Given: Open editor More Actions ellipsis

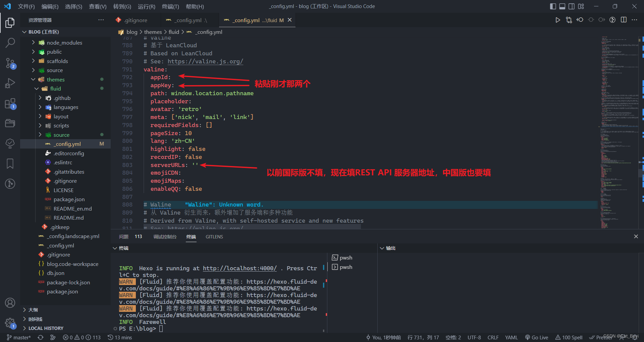Looking at the screenshot, I should point(634,20).
